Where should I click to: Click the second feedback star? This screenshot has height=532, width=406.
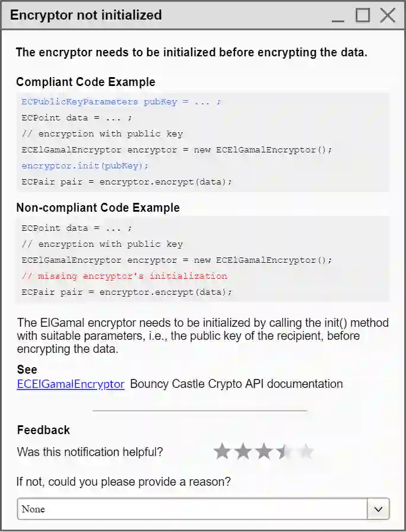click(243, 452)
